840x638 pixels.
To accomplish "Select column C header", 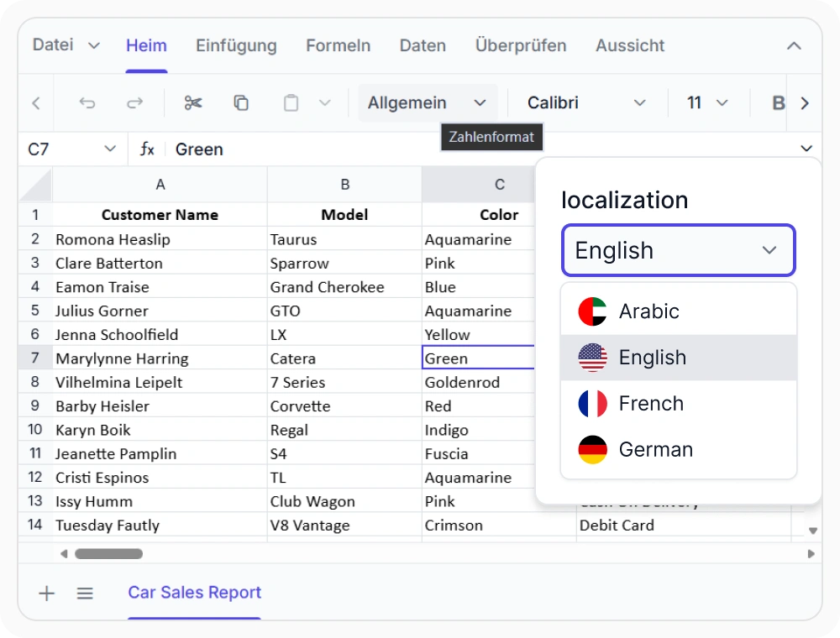I will pyautogui.click(x=479, y=185).
